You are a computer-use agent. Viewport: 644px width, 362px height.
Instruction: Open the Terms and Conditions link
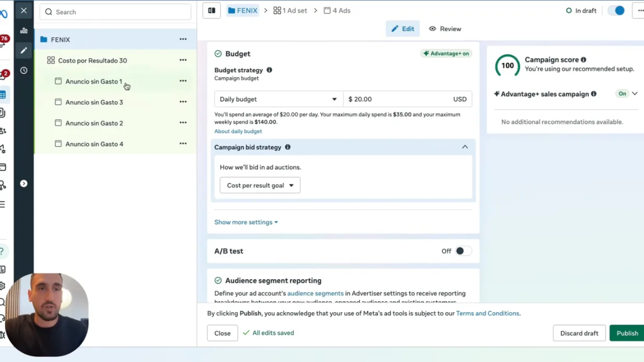tap(487, 313)
